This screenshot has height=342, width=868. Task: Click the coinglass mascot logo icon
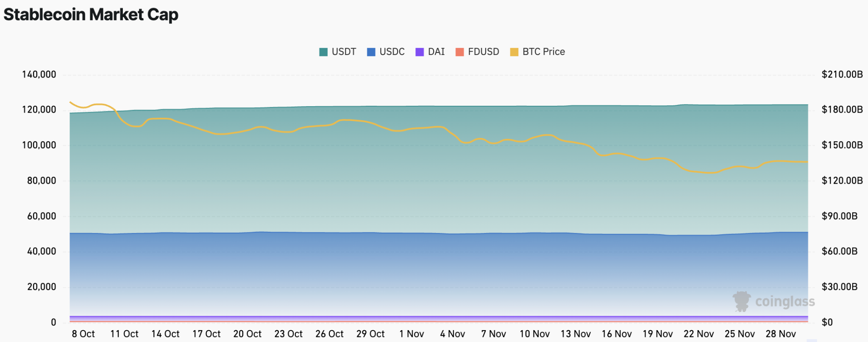742,301
